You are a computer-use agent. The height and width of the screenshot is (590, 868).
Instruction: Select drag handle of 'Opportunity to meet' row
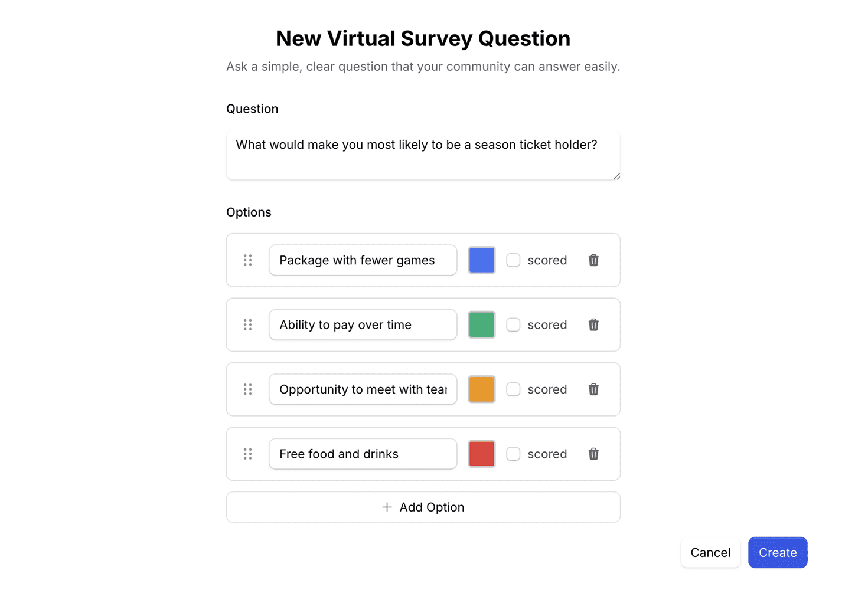[x=248, y=389]
